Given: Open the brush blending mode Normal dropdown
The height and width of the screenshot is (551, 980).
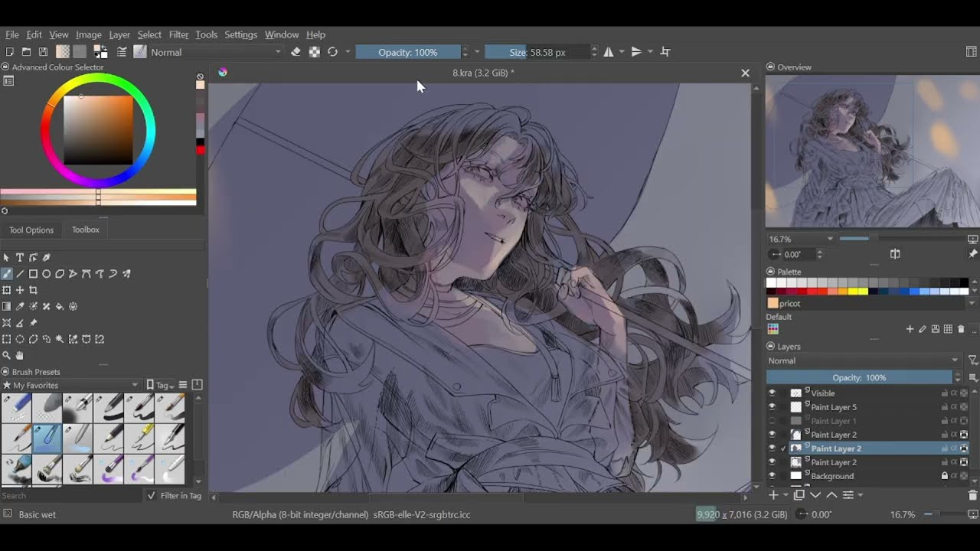Looking at the screenshot, I should tap(216, 52).
